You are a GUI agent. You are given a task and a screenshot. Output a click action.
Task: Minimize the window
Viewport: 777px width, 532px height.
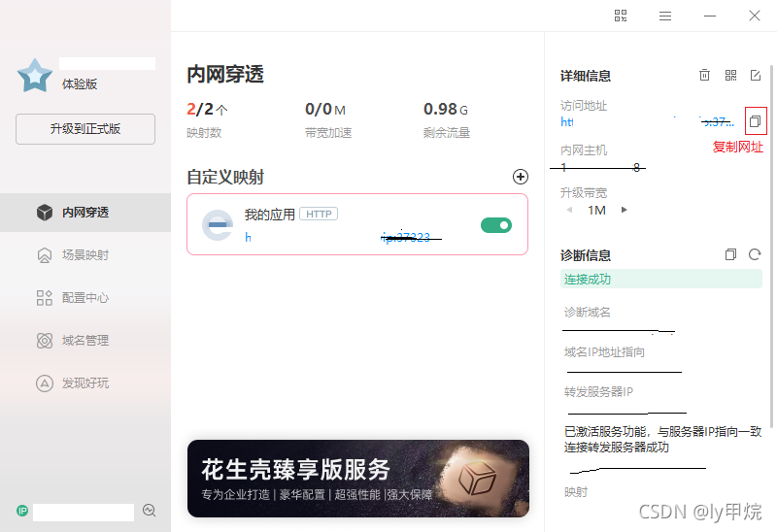710,16
